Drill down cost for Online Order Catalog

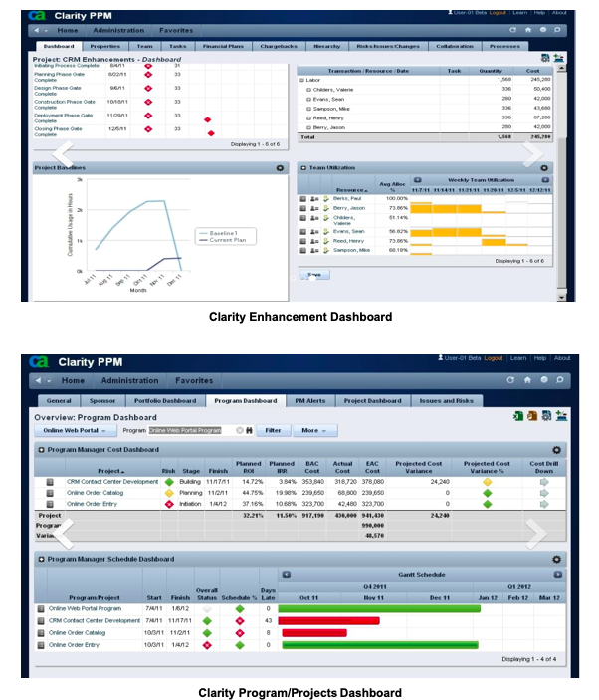pyautogui.click(x=544, y=493)
